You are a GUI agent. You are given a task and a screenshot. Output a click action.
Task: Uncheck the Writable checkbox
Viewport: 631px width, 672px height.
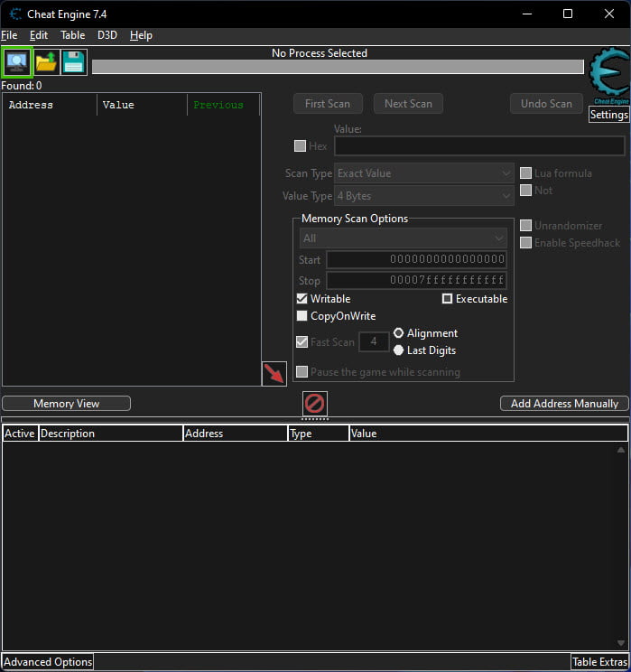pos(302,298)
